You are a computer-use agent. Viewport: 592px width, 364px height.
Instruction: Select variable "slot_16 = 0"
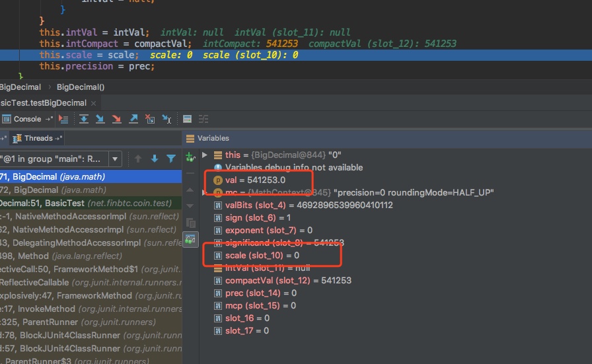[x=242, y=318]
